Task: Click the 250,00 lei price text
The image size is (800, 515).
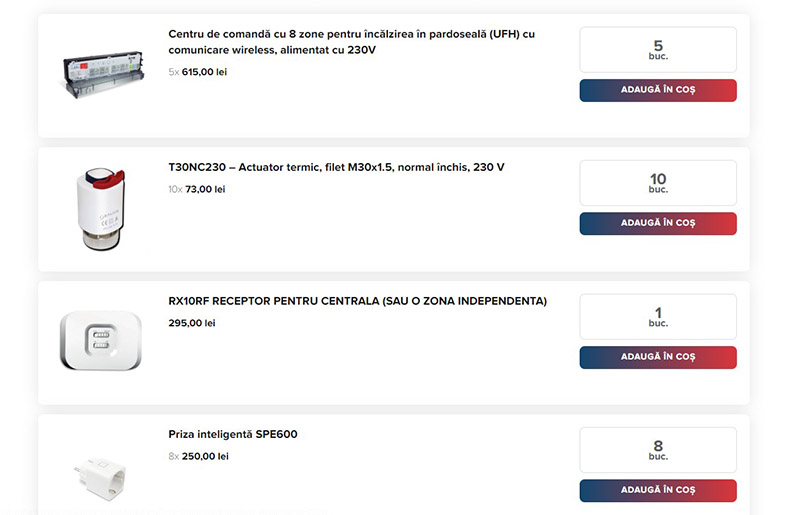Action: pos(205,456)
